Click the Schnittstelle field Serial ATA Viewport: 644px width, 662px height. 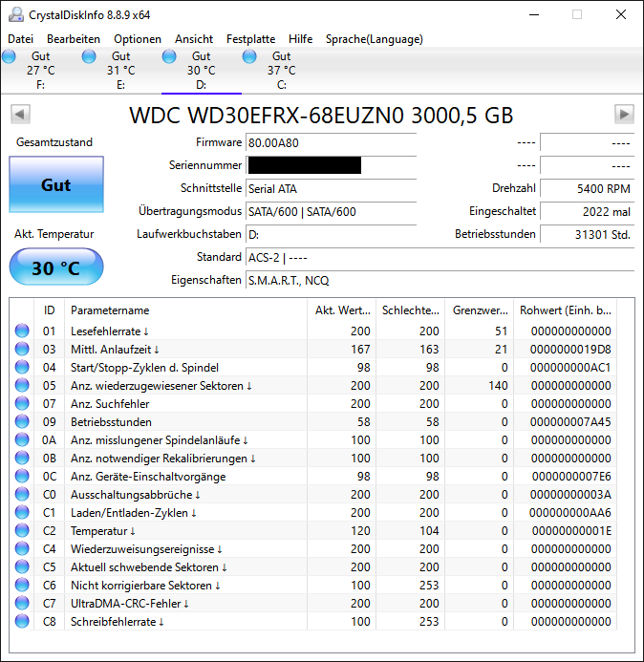click(x=332, y=189)
